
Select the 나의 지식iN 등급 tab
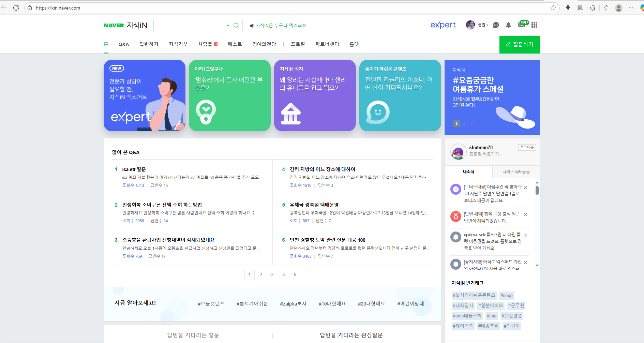point(516,171)
